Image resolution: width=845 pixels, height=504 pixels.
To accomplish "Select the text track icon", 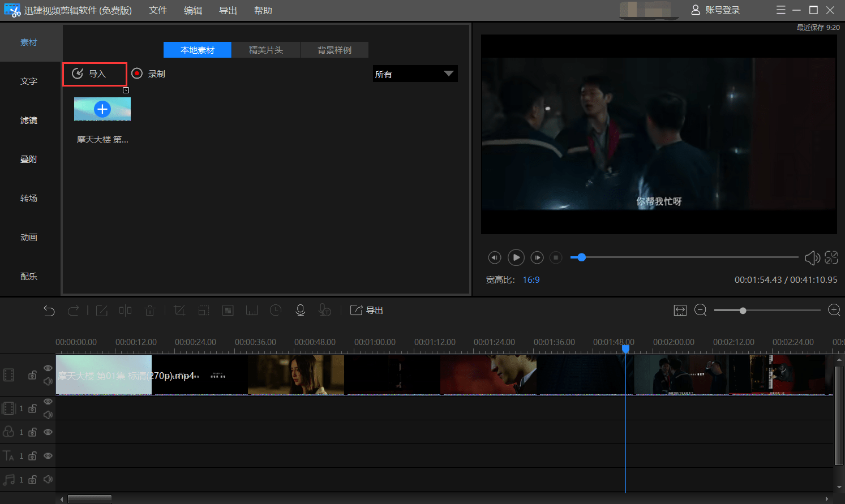I will 8,455.
